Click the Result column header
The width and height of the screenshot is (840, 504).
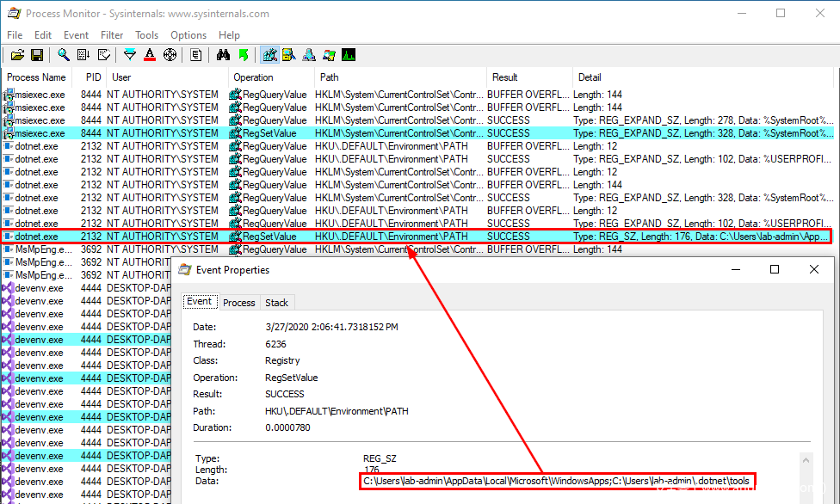[504, 77]
